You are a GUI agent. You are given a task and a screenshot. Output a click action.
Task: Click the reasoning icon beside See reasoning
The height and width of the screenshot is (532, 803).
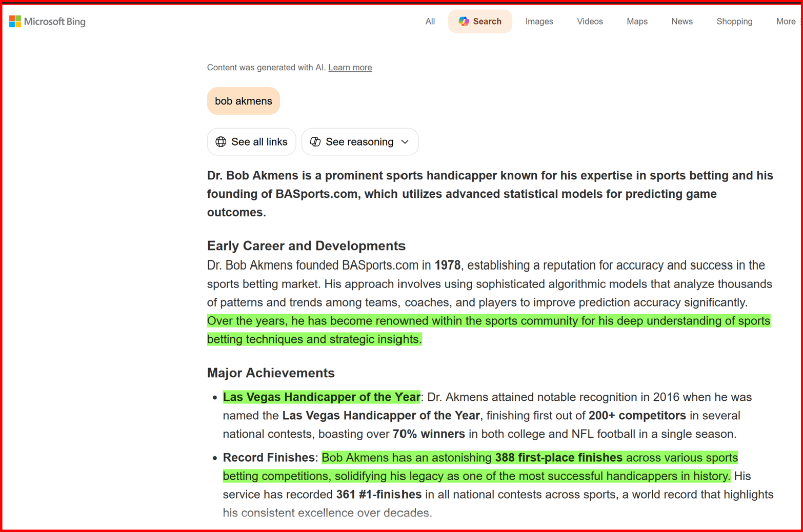(315, 142)
